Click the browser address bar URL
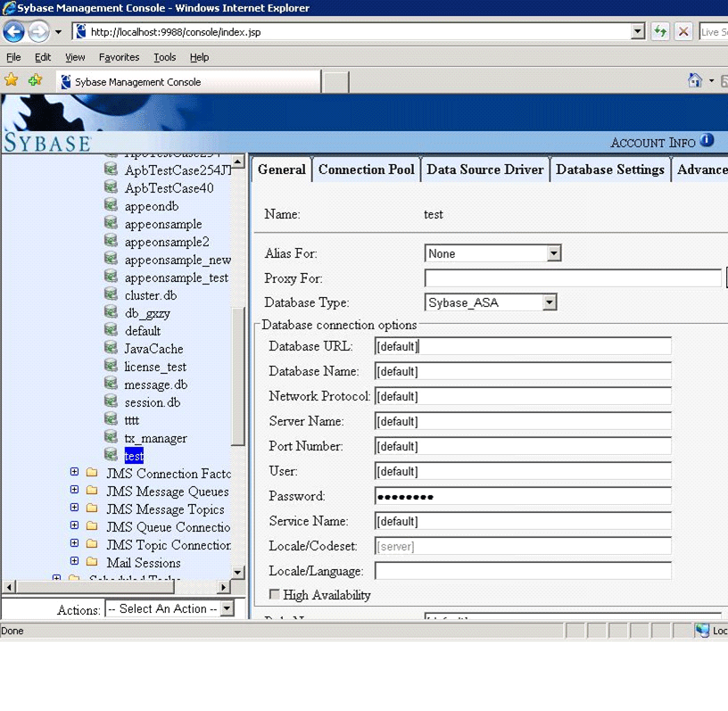 (x=176, y=32)
